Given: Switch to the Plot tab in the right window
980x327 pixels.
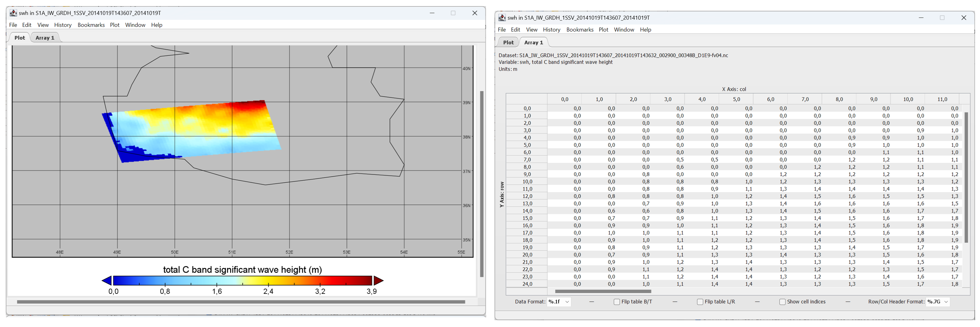Looking at the screenshot, I should 508,42.
